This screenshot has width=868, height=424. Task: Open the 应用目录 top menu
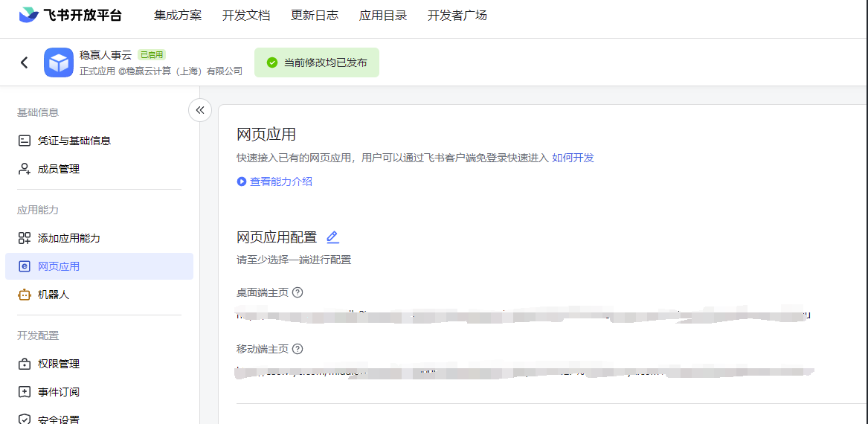pos(383,16)
